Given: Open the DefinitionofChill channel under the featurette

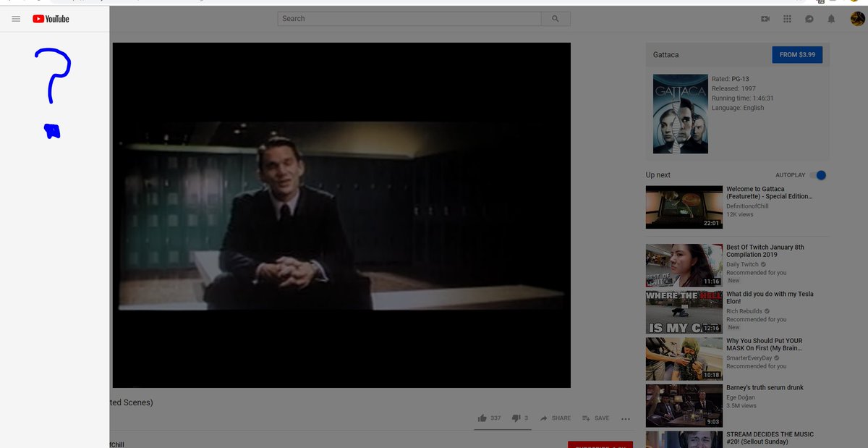Looking at the screenshot, I should [x=747, y=206].
